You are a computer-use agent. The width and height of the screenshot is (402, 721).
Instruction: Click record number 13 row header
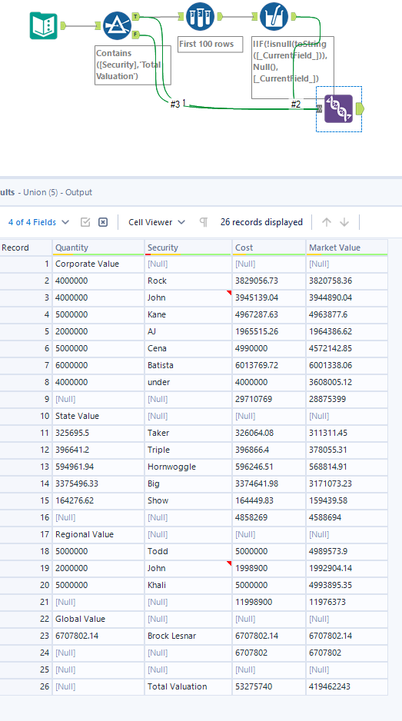click(26, 467)
